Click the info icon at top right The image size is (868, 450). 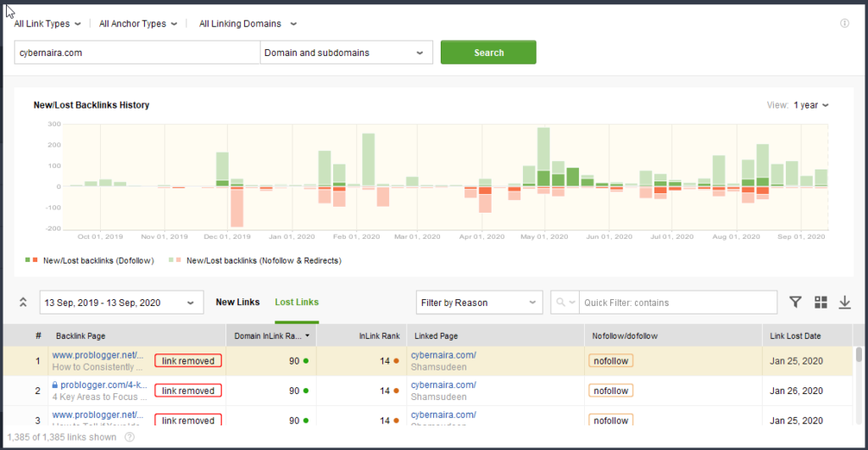tap(844, 24)
